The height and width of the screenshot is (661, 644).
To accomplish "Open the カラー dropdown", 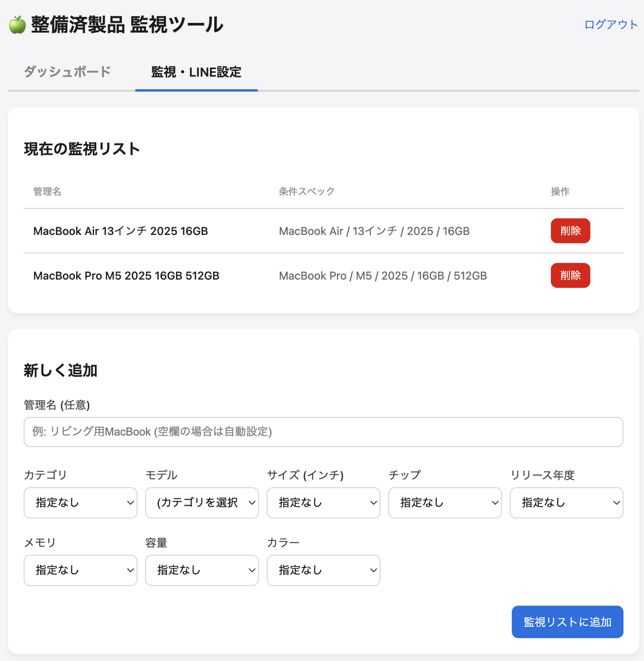I will click(323, 571).
